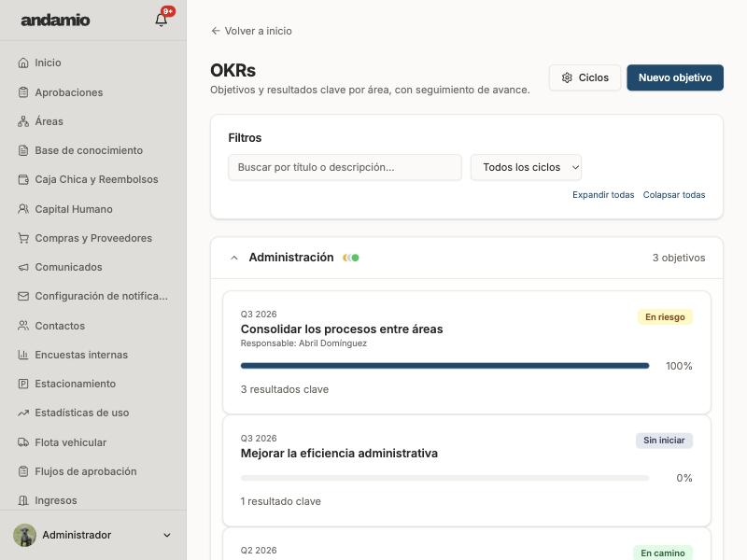Open the Todos los ciclos dropdown

[x=526, y=167]
